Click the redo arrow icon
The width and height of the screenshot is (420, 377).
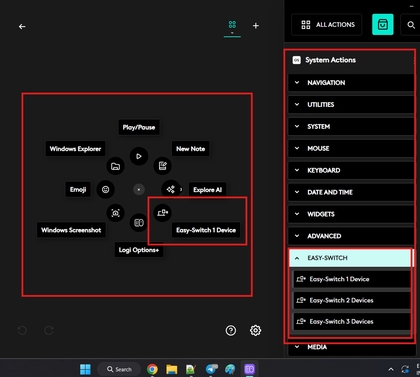coord(49,330)
